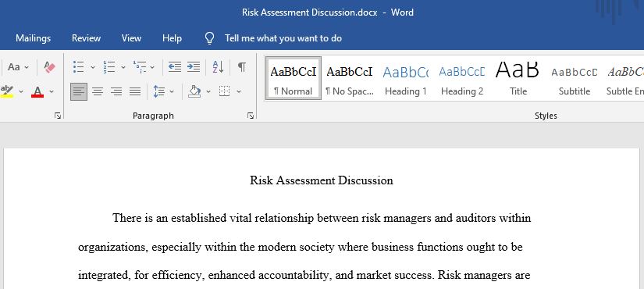Viewport: 644px width, 289px height.
Task: Apply the Normal style
Action: point(294,79)
